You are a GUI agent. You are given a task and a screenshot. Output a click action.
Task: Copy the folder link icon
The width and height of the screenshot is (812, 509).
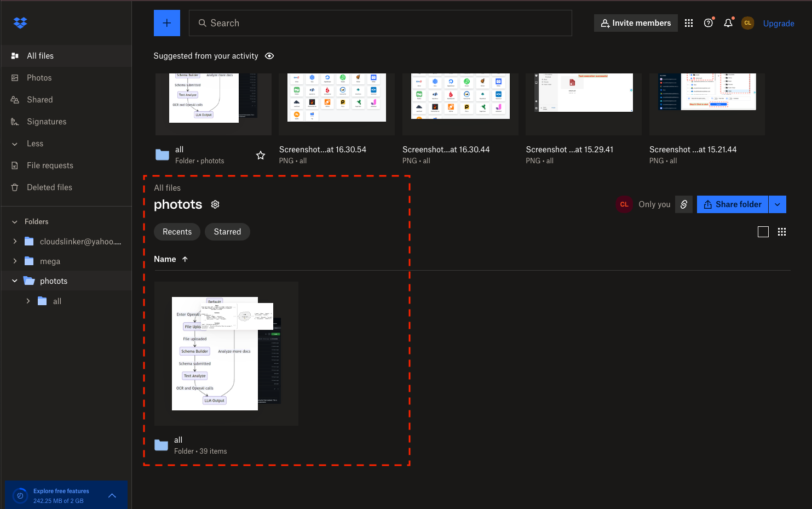[x=684, y=204]
